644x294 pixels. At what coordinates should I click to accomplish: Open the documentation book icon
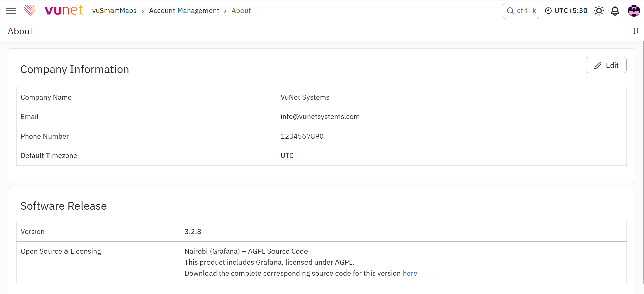click(634, 31)
